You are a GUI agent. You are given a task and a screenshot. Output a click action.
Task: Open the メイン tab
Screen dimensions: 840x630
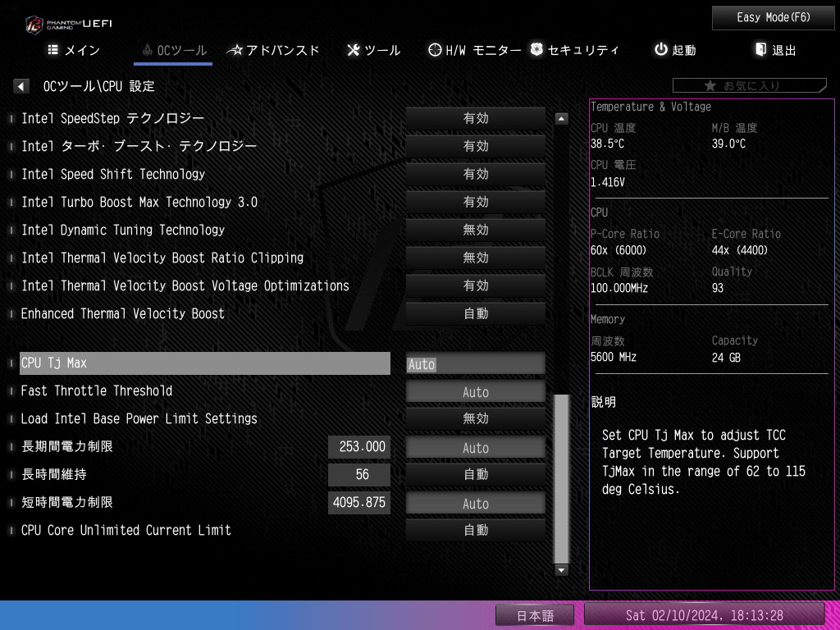coord(74,50)
